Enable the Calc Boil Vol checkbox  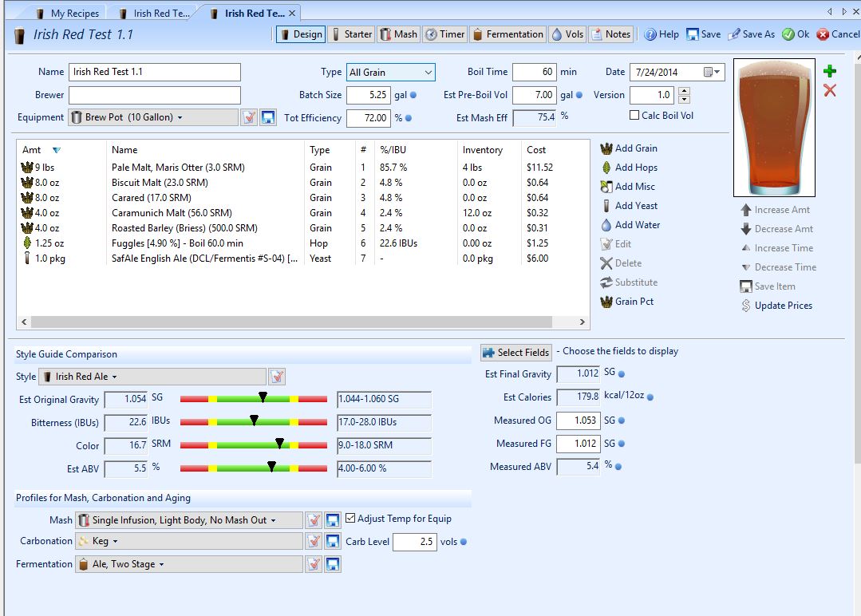pyautogui.click(x=634, y=115)
